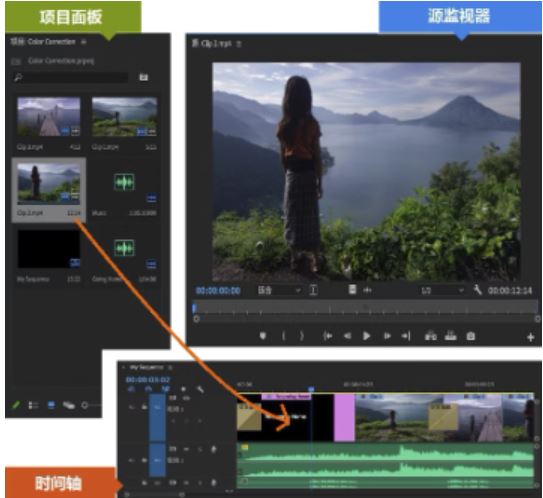Switch Project panel to icon view
The height and width of the screenshot is (498, 543).
(x=51, y=405)
